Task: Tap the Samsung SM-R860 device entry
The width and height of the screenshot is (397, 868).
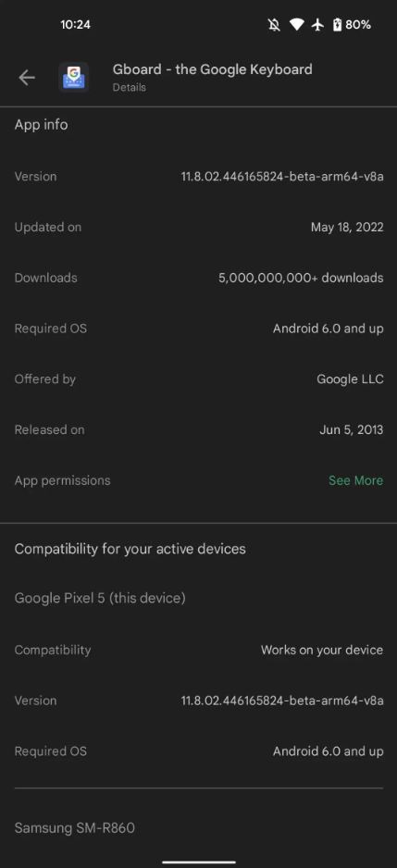Action: point(75,829)
